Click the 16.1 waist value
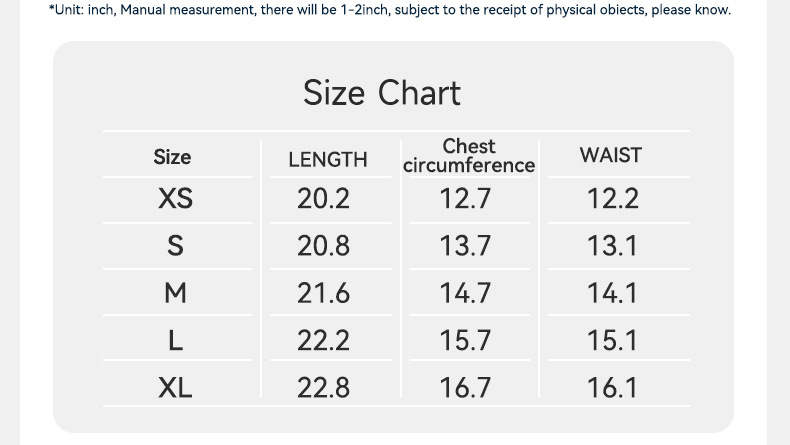 (x=612, y=387)
